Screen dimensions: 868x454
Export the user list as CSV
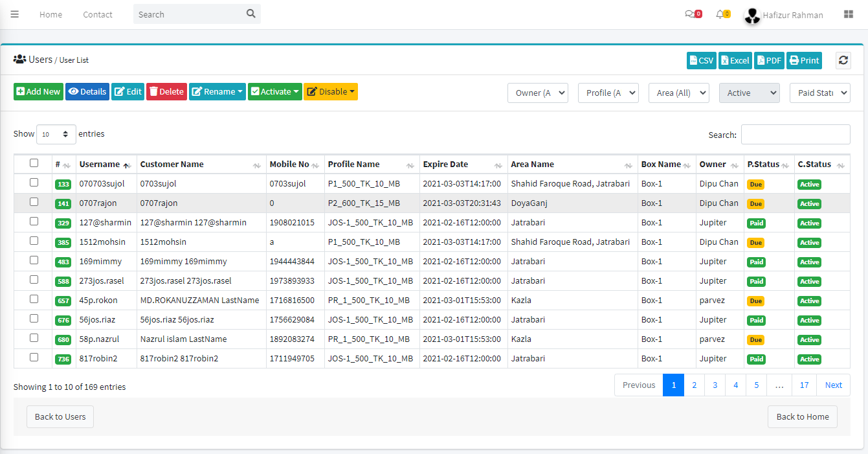[701, 60]
